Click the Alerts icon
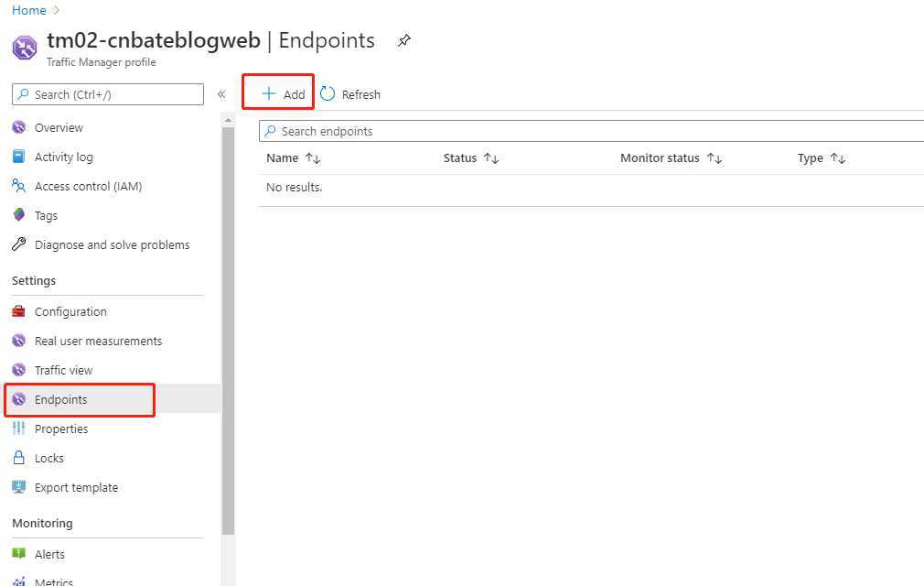924x586 pixels. click(19, 554)
